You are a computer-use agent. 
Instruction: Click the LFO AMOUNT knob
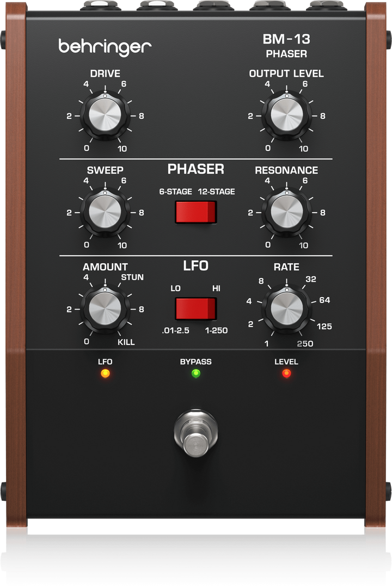pos(105,309)
